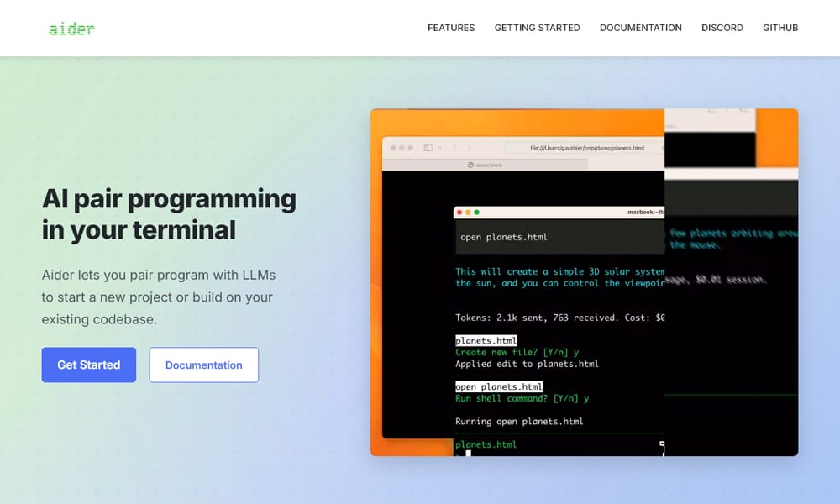Image resolution: width=840 pixels, height=504 pixels.
Task: Click the reload icon in the browser address bar
Action: tap(663, 147)
